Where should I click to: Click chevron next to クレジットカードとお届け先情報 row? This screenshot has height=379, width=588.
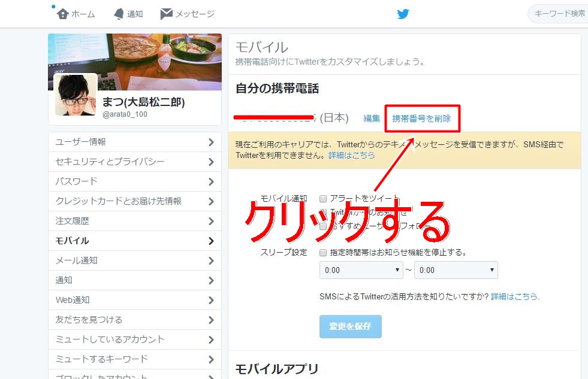(211, 202)
